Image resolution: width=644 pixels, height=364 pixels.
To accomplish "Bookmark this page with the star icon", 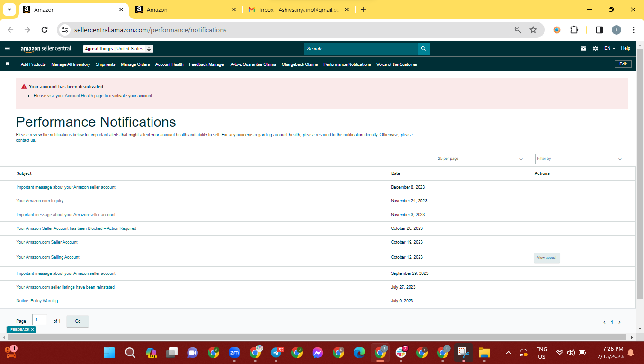I will [x=533, y=30].
